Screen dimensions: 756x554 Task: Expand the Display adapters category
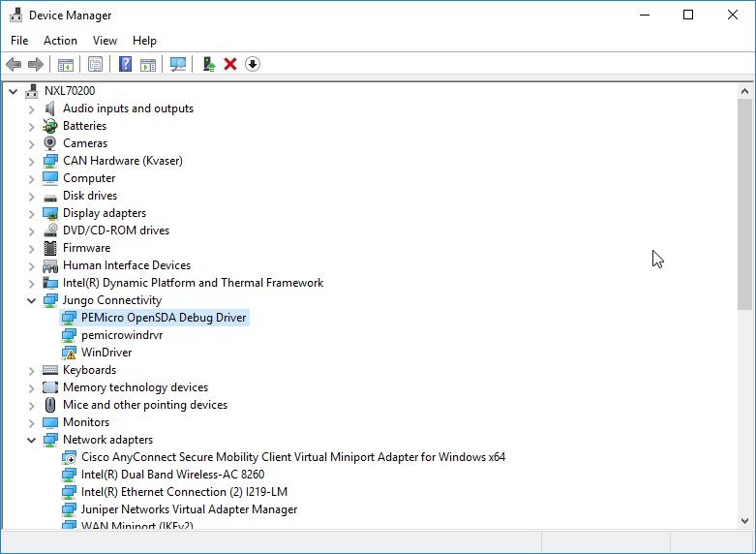point(31,214)
